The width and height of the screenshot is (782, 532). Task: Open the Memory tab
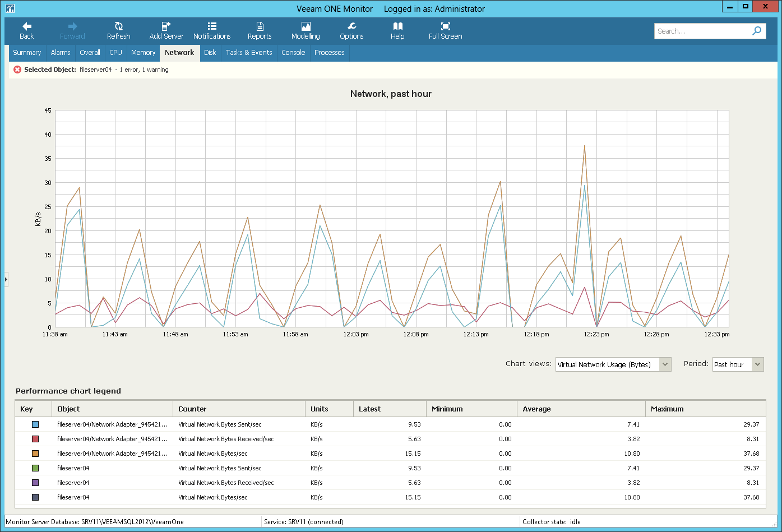(x=143, y=53)
